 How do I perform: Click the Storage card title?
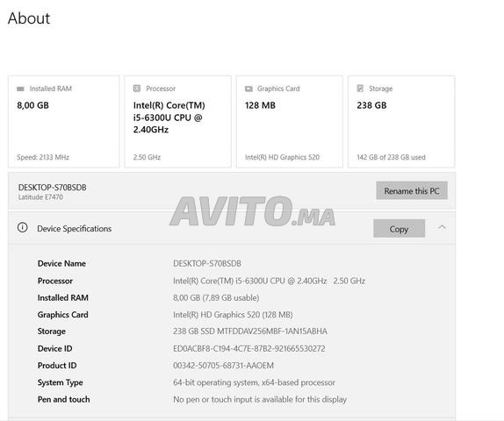tap(380, 89)
